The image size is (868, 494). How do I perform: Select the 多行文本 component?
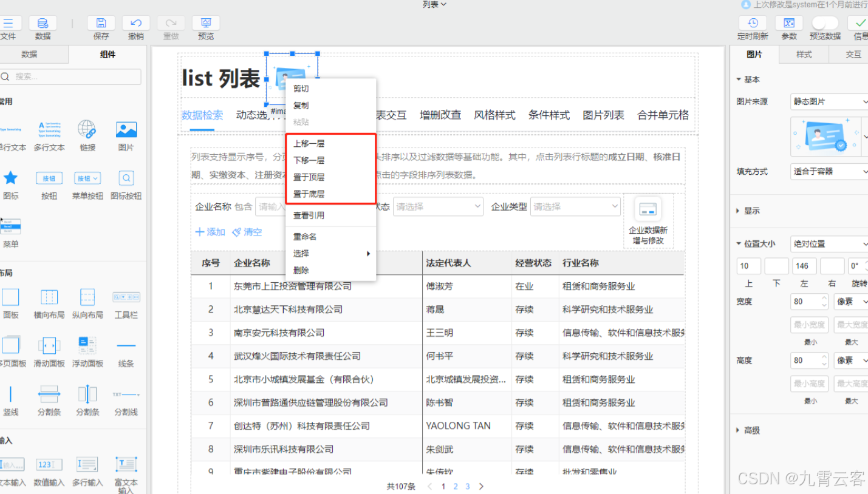[x=49, y=135]
